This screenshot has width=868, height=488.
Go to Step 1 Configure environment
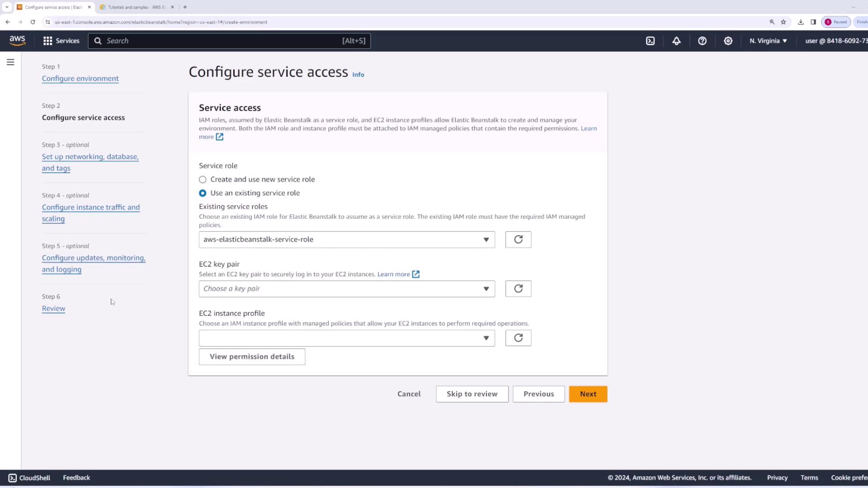tap(80, 79)
